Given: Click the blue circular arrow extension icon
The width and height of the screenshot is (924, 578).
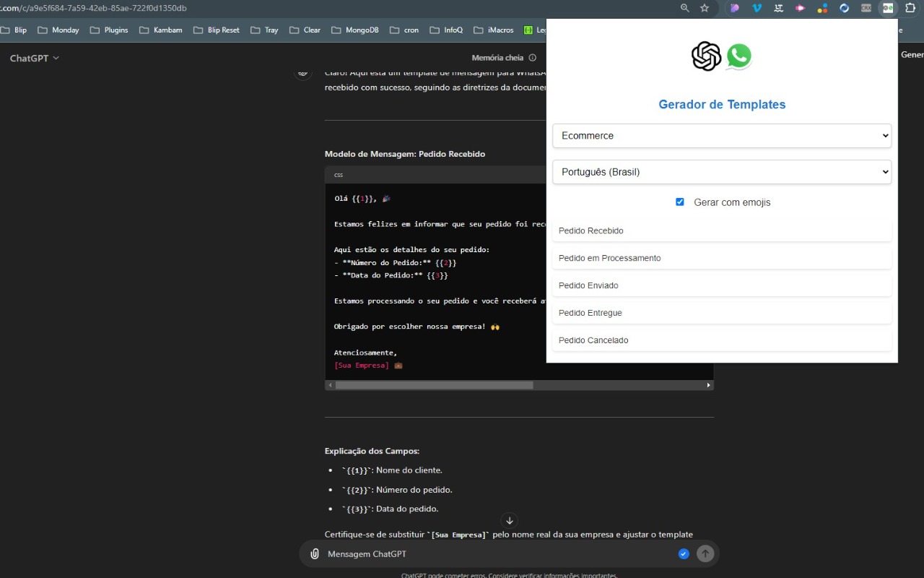Looking at the screenshot, I should (x=845, y=8).
